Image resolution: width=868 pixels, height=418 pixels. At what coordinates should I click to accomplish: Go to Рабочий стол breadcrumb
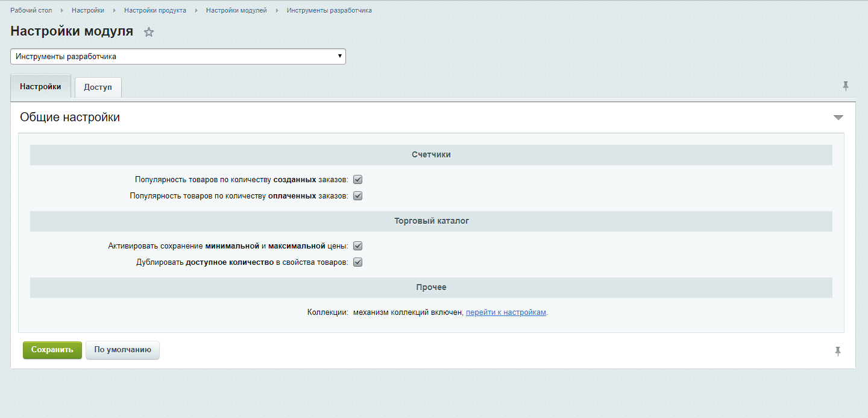coord(31,10)
